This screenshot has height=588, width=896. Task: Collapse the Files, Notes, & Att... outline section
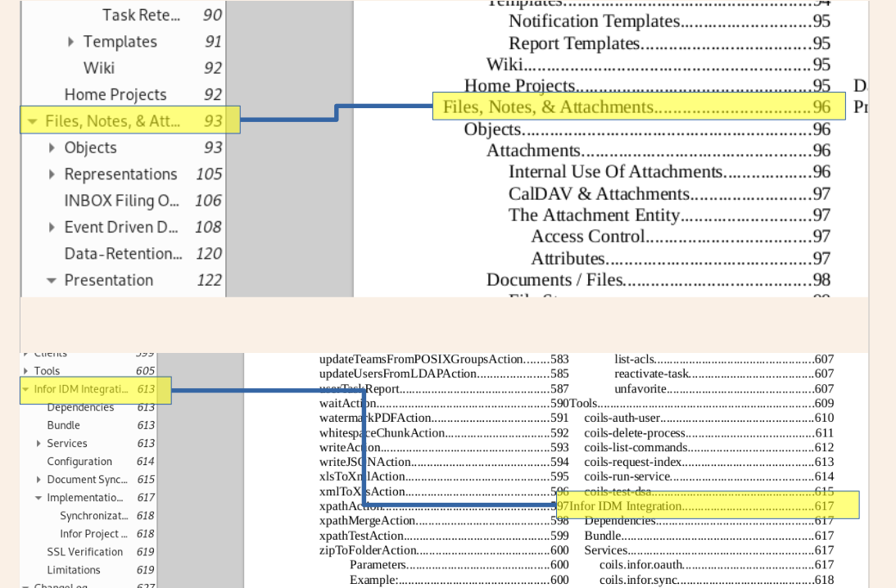click(x=33, y=121)
